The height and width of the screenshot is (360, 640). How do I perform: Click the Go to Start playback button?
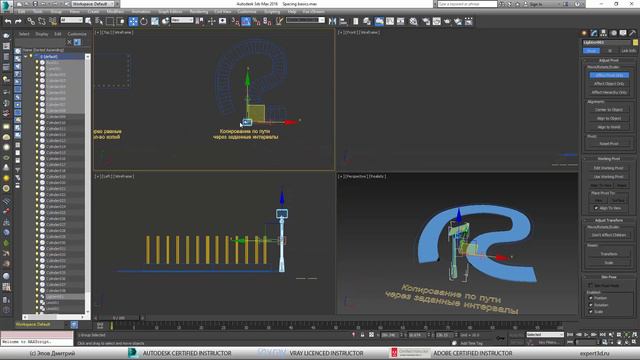pyautogui.click(x=570, y=335)
